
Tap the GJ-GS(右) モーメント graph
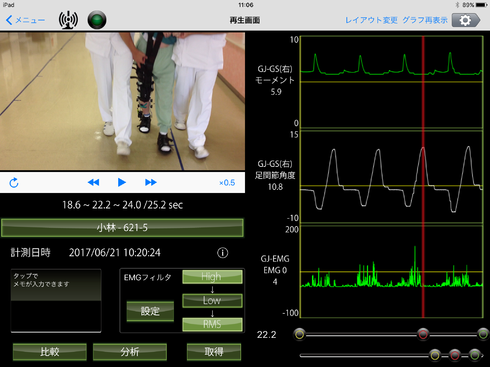pos(392,82)
